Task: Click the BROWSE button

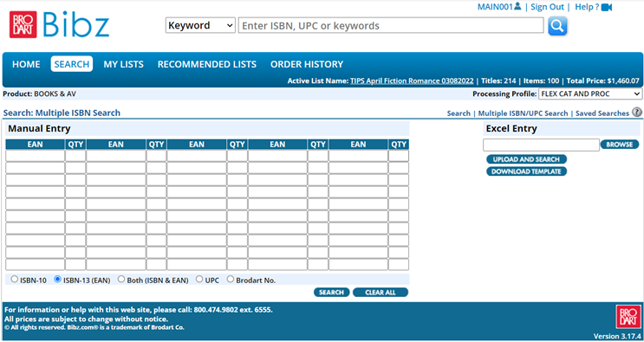Action: click(620, 145)
